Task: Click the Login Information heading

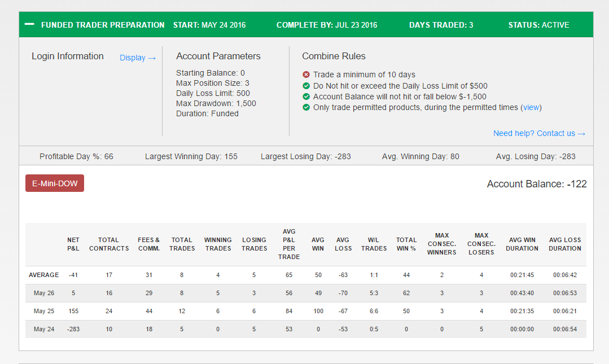Action: pyautogui.click(x=68, y=56)
